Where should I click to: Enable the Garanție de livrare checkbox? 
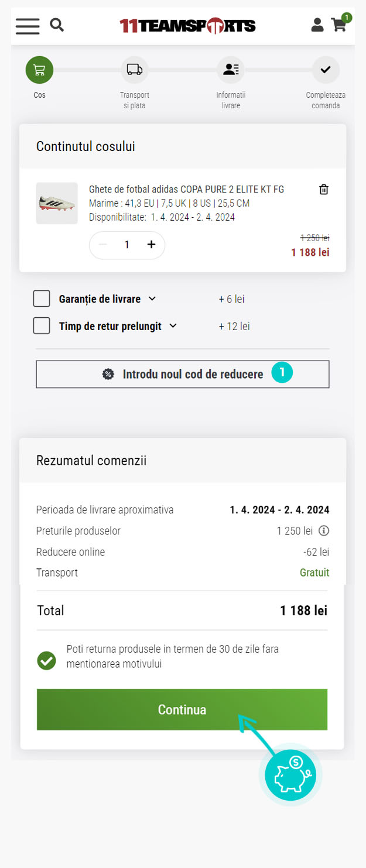click(42, 299)
